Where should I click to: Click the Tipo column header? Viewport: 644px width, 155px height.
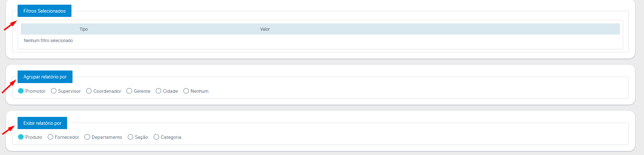tap(84, 29)
